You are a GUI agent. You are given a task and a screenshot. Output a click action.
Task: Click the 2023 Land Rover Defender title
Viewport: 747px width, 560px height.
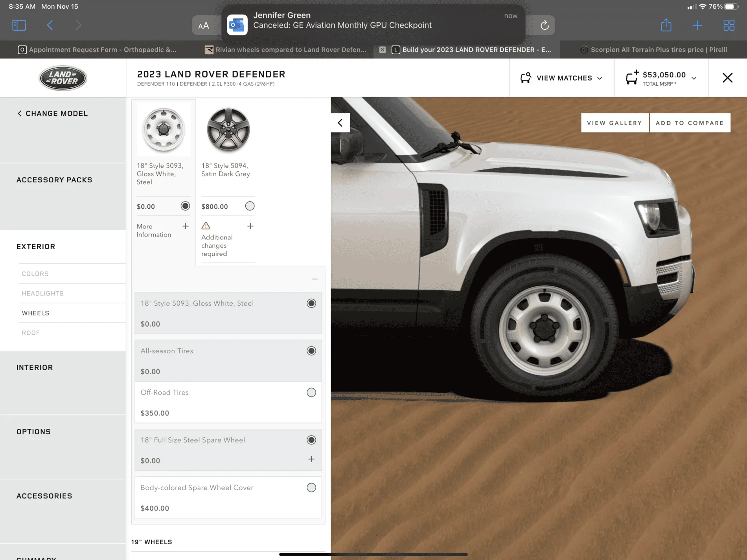(211, 74)
